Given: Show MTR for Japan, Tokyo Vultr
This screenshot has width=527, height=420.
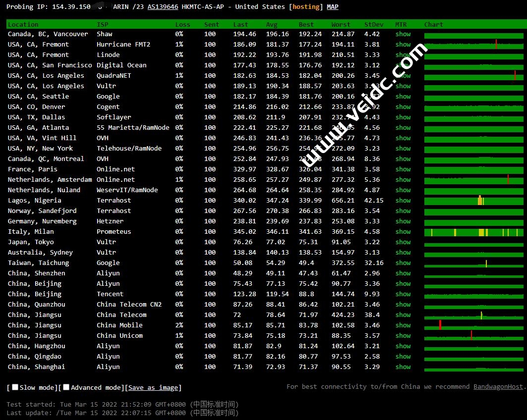Looking at the screenshot, I should coord(403,242).
